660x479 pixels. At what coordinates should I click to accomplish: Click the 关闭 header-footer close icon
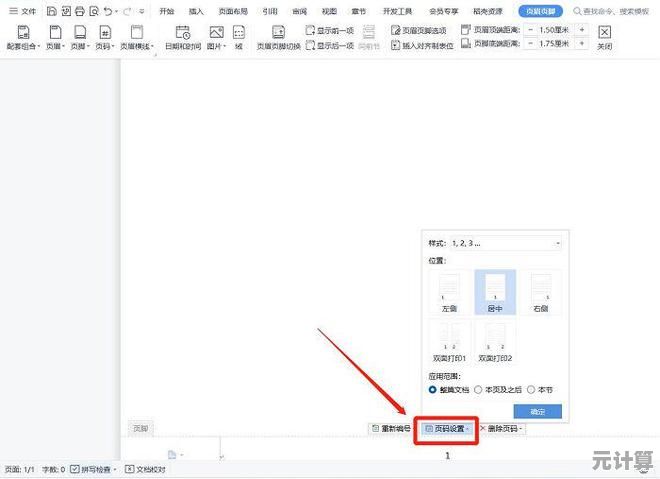pyautogui.click(x=605, y=32)
